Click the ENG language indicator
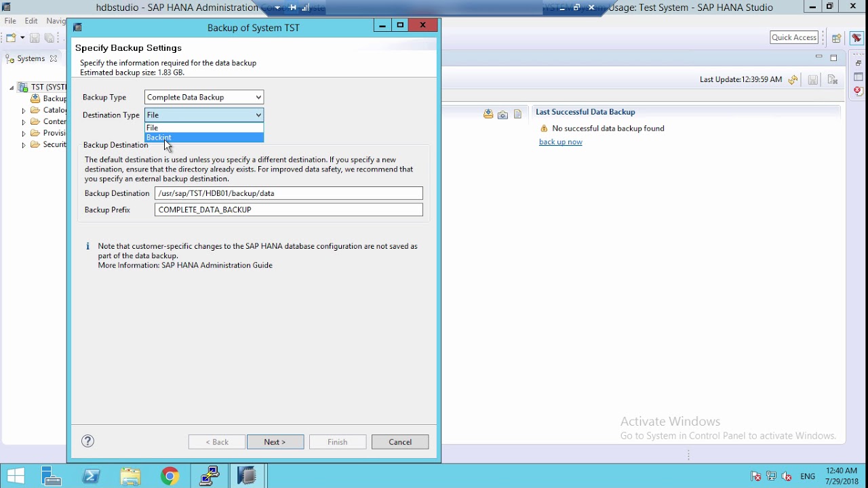The image size is (868, 488). [x=808, y=476]
